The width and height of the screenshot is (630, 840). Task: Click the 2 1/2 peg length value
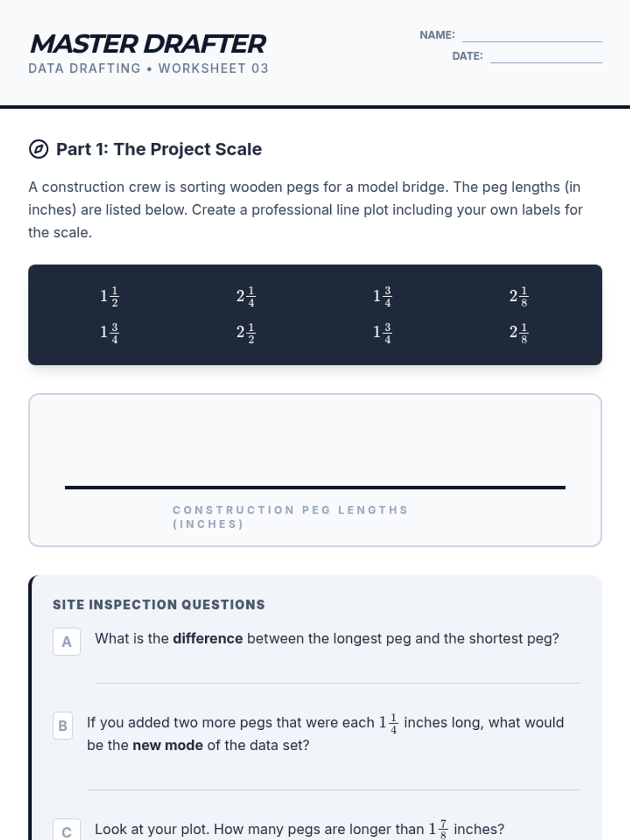pos(246,332)
